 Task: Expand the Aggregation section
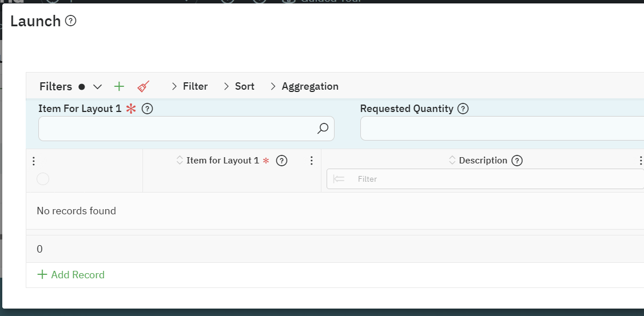304,86
